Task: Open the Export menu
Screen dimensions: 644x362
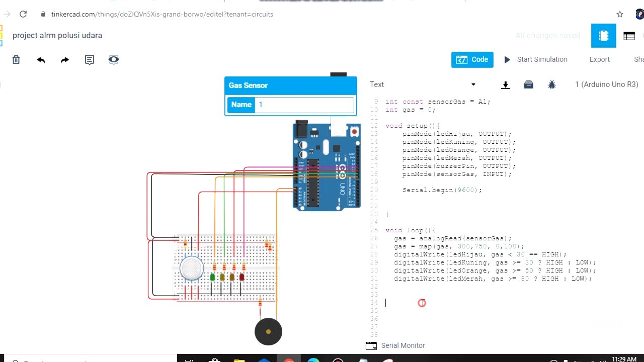Action: pyautogui.click(x=599, y=59)
